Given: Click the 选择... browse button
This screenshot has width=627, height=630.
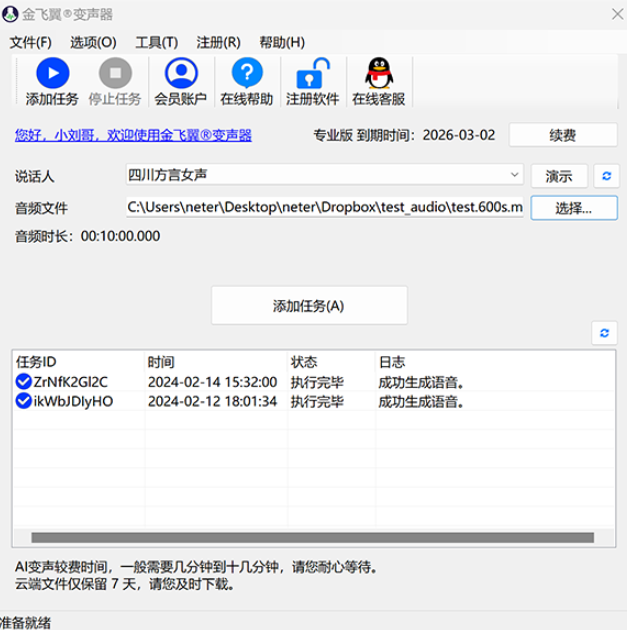Looking at the screenshot, I should click(574, 208).
